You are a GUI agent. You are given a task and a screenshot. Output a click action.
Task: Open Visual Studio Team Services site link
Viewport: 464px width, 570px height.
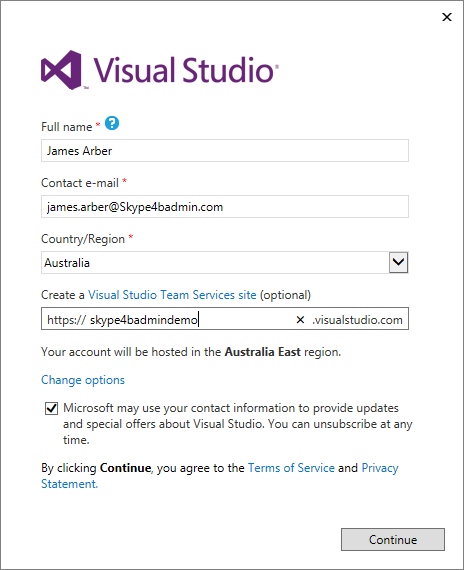[x=172, y=295]
